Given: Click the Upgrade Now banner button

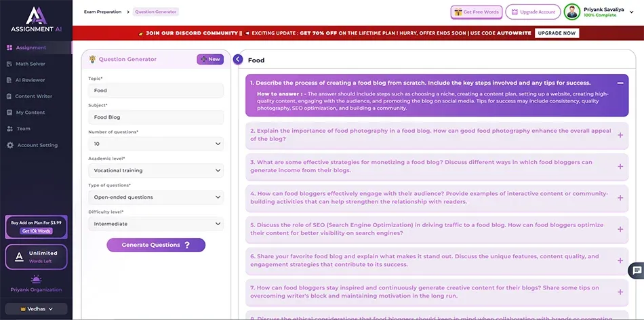Looking at the screenshot, I should pos(557,33).
